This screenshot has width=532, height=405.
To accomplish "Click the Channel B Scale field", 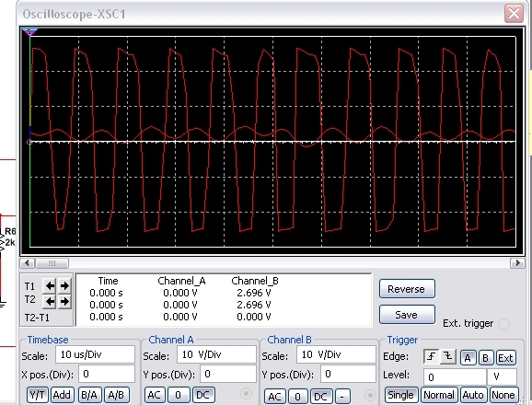I will [x=336, y=354].
